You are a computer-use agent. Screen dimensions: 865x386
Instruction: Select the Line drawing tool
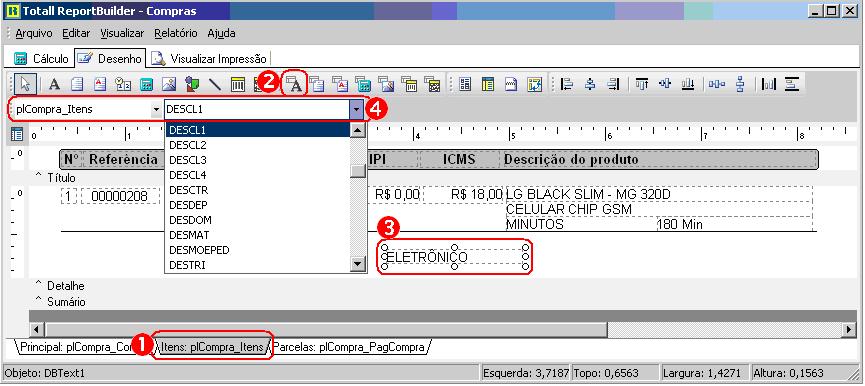click(x=215, y=84)
